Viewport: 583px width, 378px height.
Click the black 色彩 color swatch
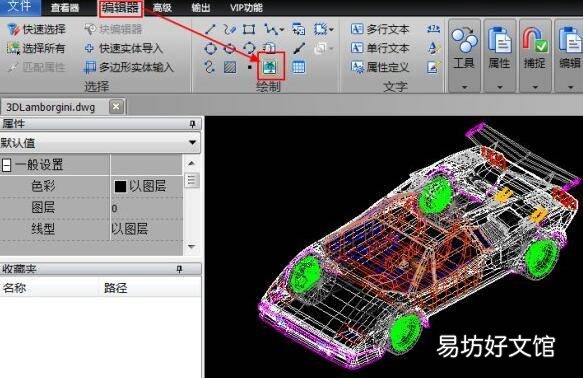tap(120, 186)
